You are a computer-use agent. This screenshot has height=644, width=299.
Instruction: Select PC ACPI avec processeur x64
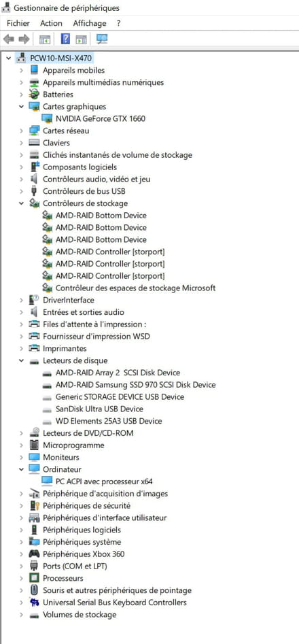[104, 481]
